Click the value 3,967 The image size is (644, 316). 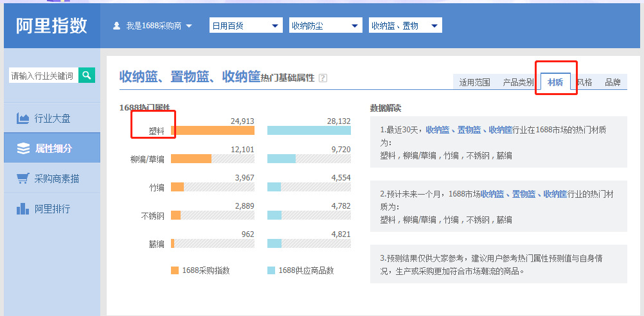[244, 178]
